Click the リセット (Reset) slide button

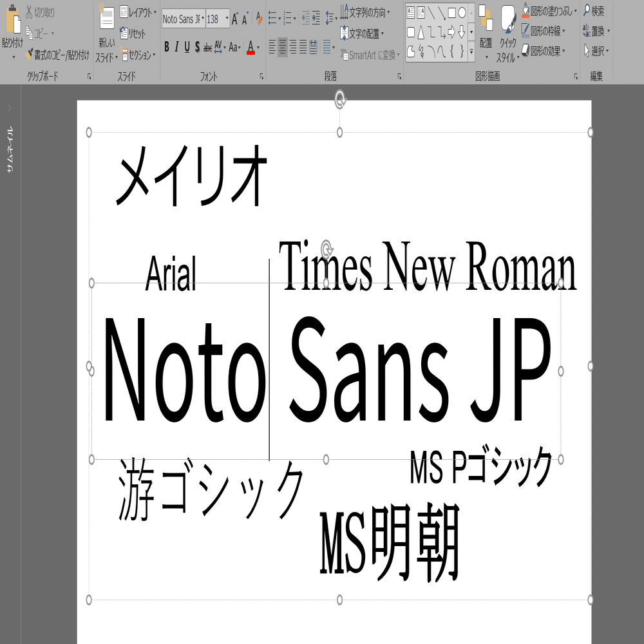click(133, 33)
